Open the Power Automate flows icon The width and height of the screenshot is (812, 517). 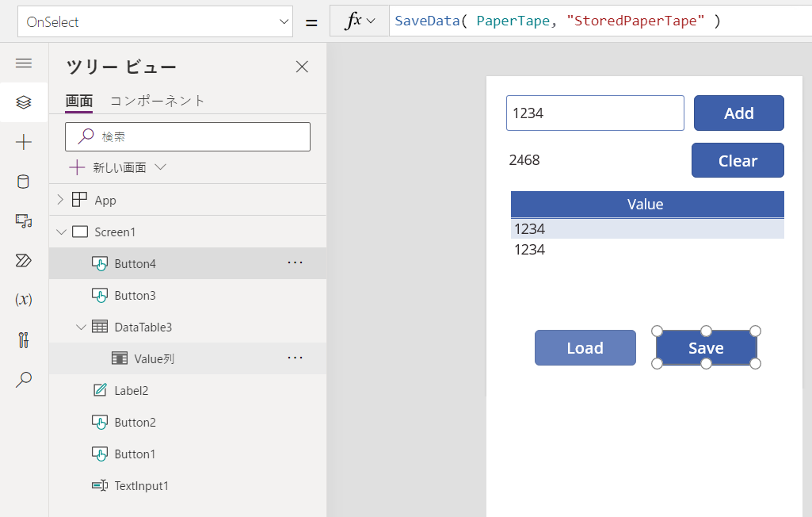[x=24, y=260]
